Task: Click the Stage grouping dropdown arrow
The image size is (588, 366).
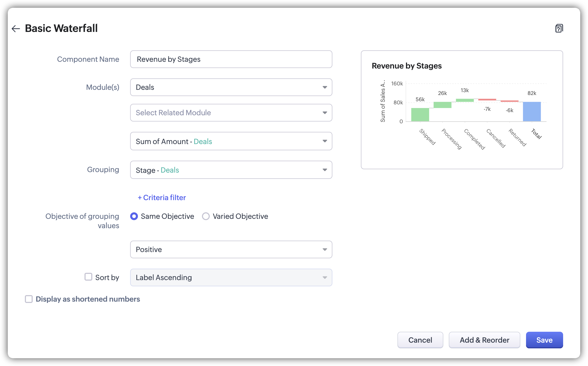Action: 325,170
